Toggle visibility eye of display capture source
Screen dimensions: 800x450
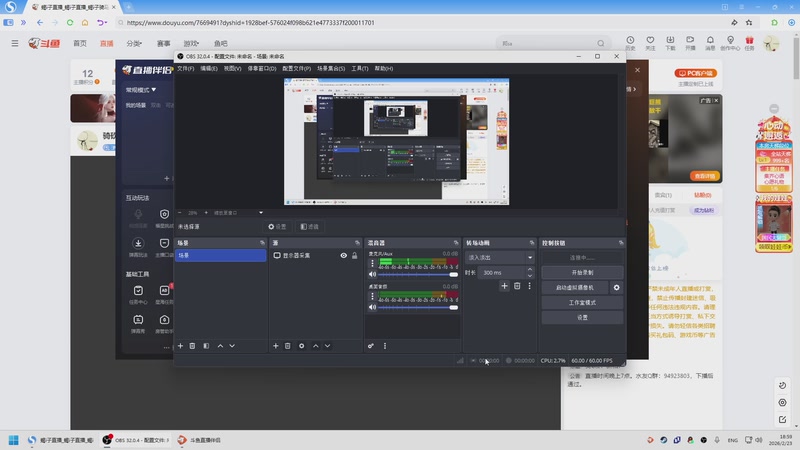344,256
